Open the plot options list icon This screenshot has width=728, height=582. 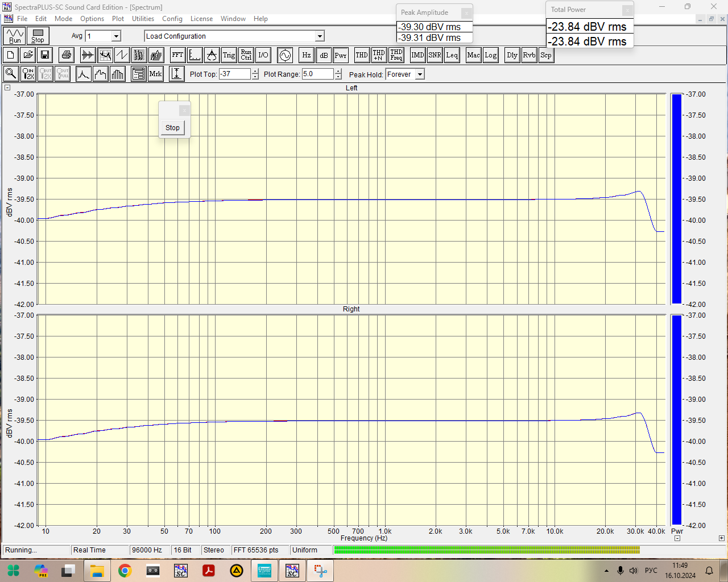(138, 74)
